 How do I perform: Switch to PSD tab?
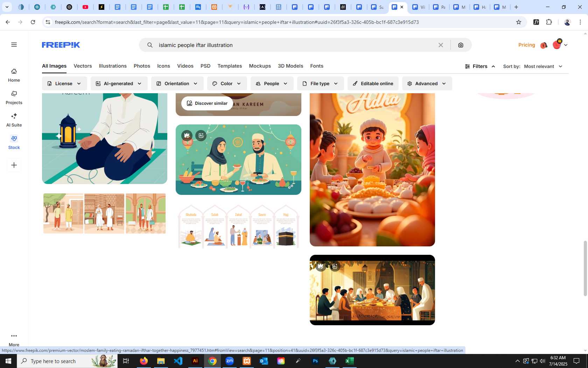point(205,66)
